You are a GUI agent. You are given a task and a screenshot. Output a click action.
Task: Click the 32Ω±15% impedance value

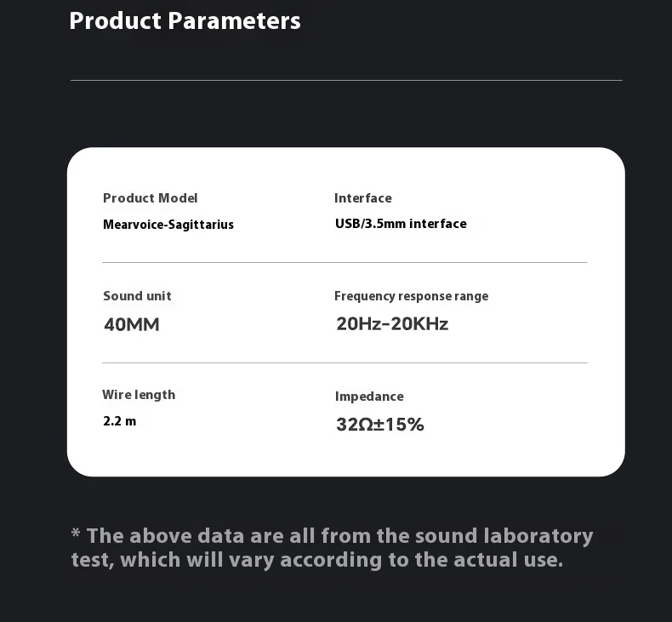380,425
